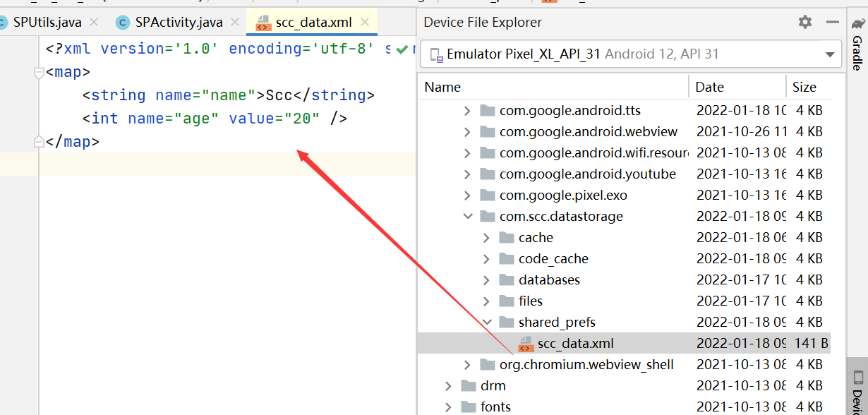The width and height of the screenshot is (868, 415).
Task: Open the Device File Explorer settings gear
Action: [805, 22]
